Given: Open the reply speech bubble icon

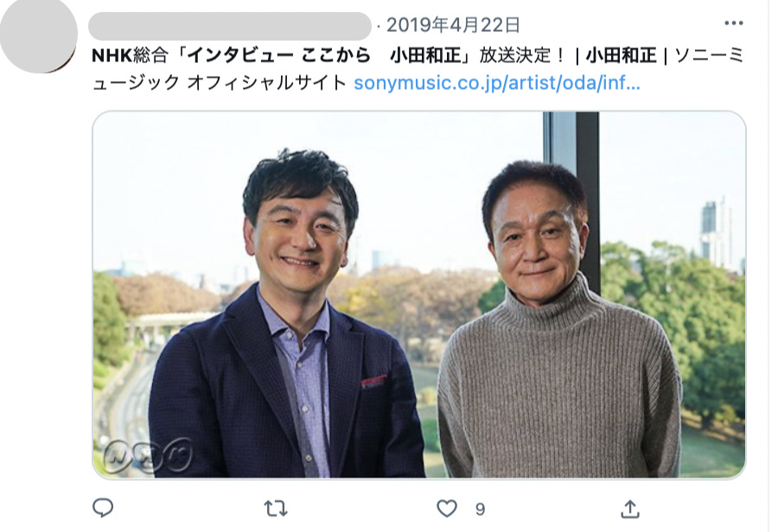Looking at the screenshot, I should pyautogui.click(x=103, y=508).
